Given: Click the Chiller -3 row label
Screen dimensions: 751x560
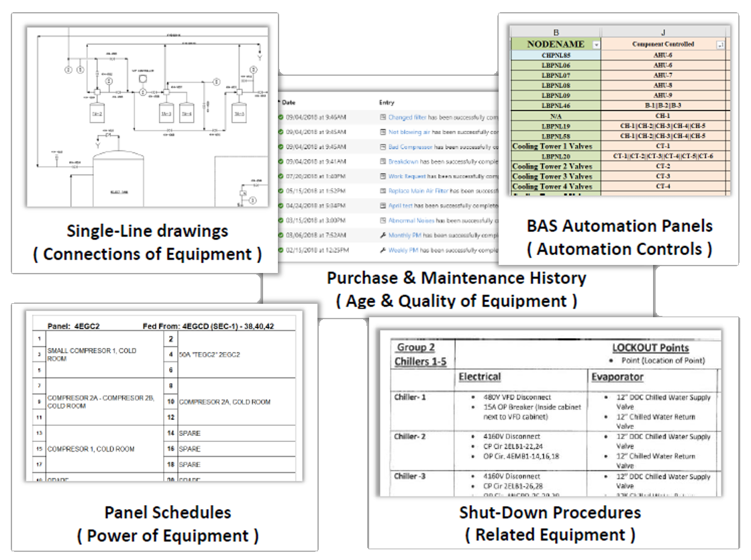Looking at the screenshot, I should pos(409,476).
